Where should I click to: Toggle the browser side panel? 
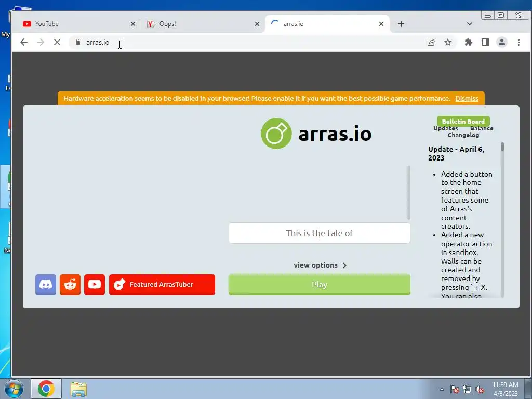click(x=485, y=42)
